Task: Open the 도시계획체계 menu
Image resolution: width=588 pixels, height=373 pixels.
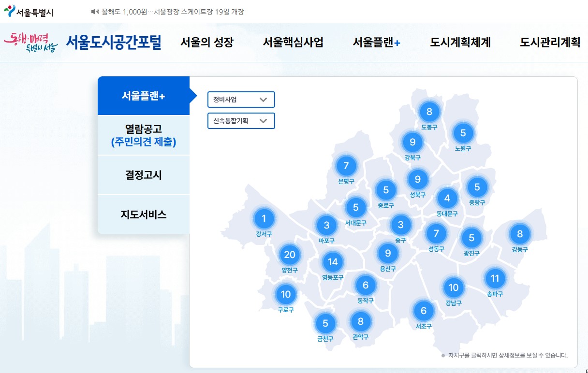Action: coord(460,43)
